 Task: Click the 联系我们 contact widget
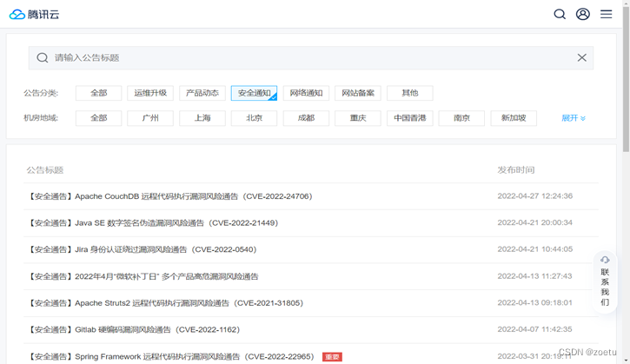point(605,281)
